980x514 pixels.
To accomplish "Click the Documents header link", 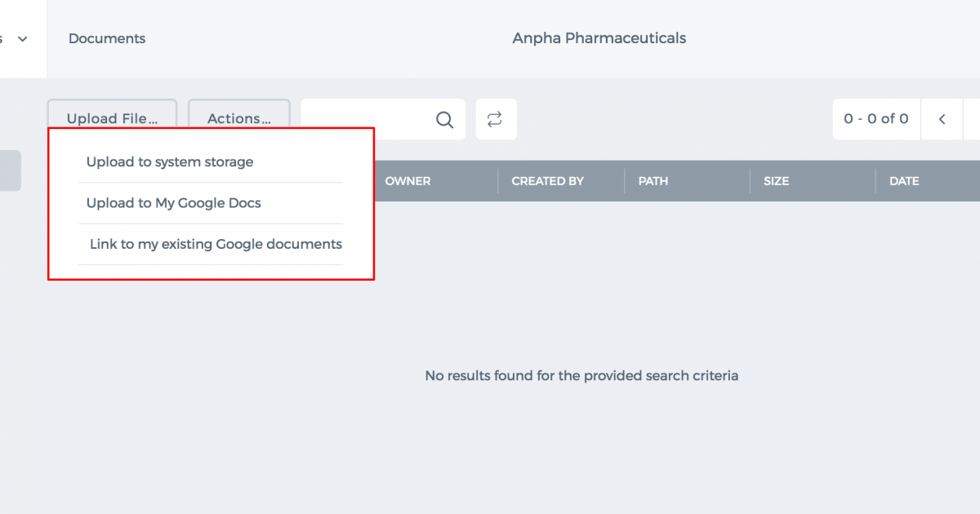I will [x=107, y=38].
